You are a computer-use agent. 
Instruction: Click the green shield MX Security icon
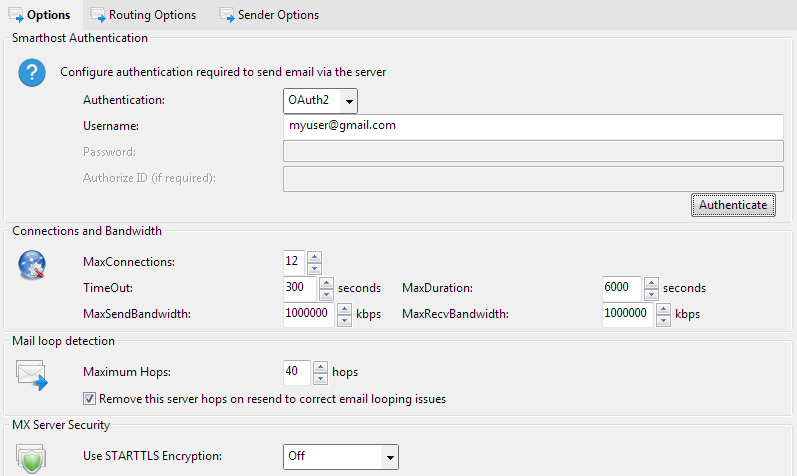(x=33, y=460)
